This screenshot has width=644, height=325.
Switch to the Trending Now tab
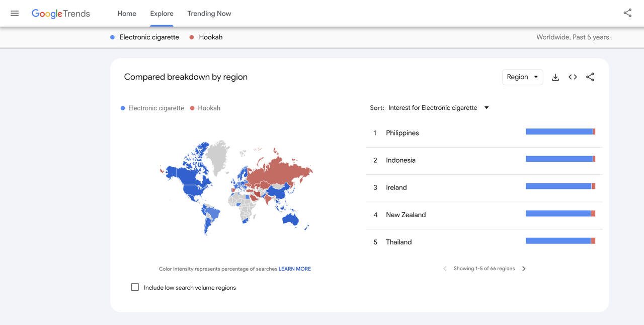(209, 14)
